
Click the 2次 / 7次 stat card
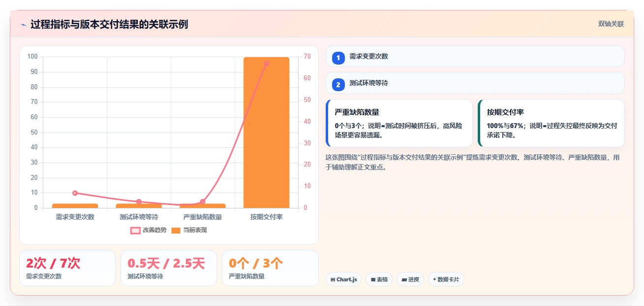pos(67,268)
